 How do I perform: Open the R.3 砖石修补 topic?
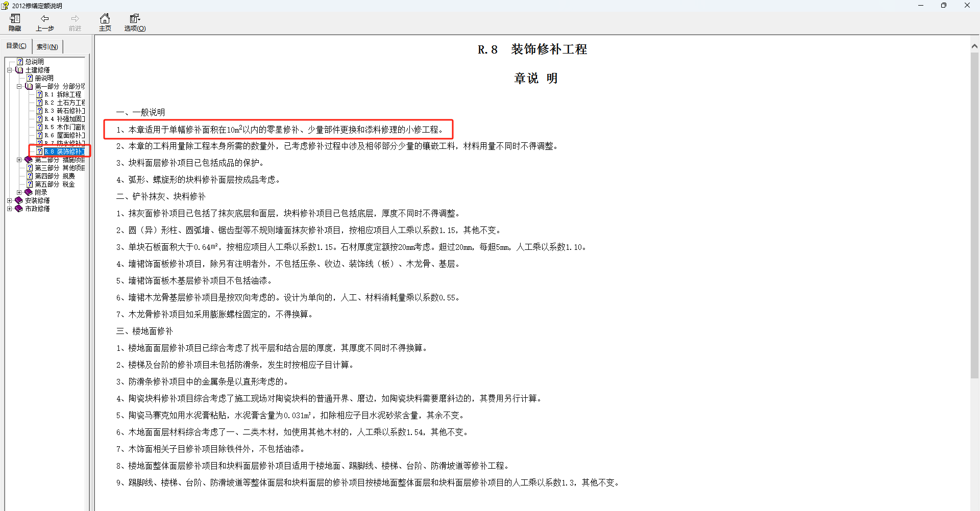click(65, 111)
